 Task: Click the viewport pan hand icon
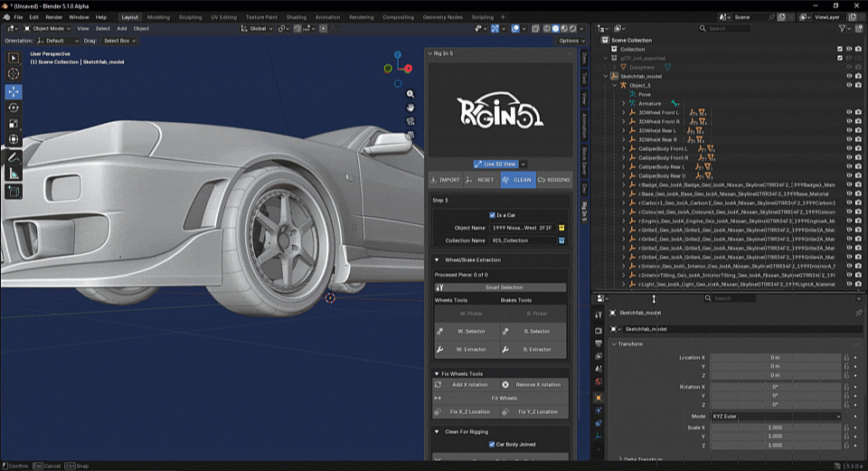[410, 108]
